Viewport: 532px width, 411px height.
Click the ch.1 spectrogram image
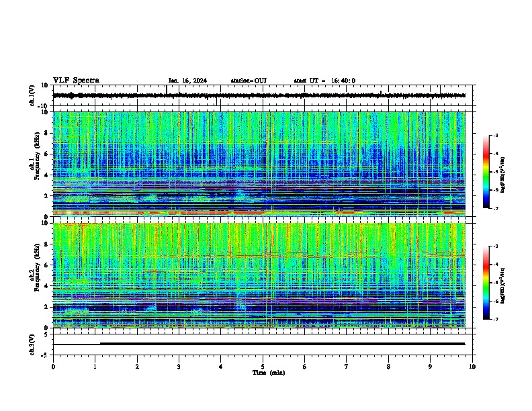point(259,164)
